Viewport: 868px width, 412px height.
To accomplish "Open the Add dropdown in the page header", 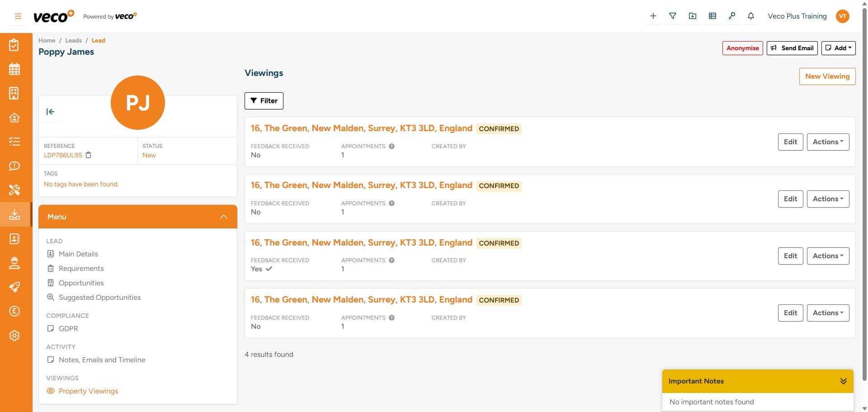I will (838, 48).
